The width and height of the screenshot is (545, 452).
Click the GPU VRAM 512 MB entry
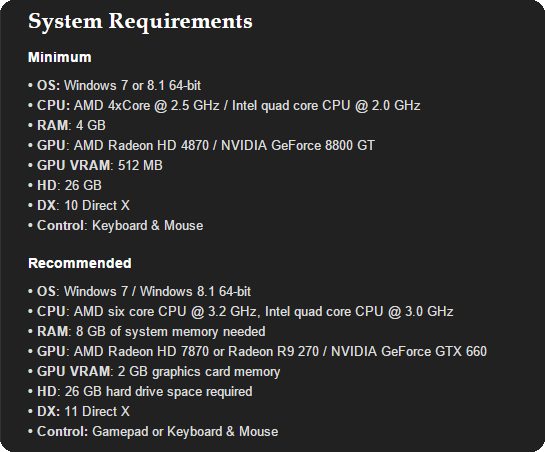95,166
